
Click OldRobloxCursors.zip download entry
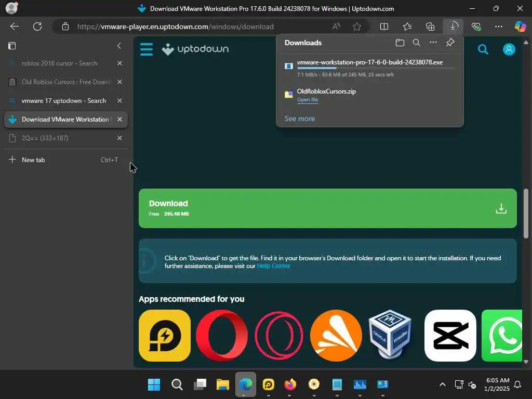(x=369, y=96)
